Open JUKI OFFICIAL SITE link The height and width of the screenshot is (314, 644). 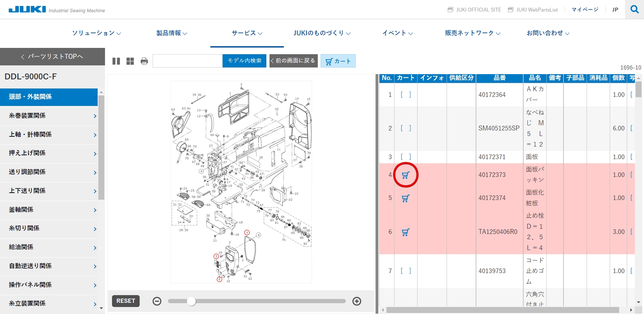[x=475, y=10]
